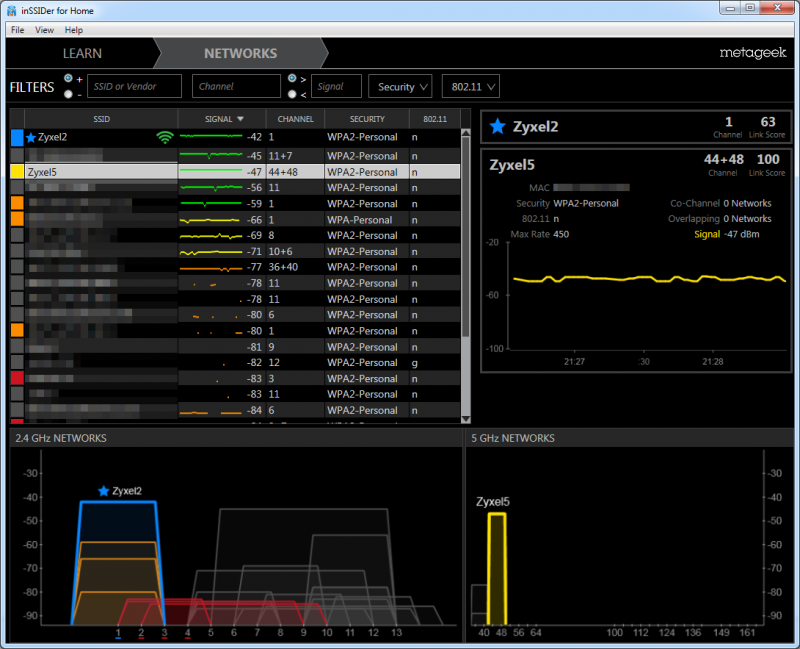Click the Channel filter input field
The image size is (800, 649).
pyautogui.click(x=236, y=86)
